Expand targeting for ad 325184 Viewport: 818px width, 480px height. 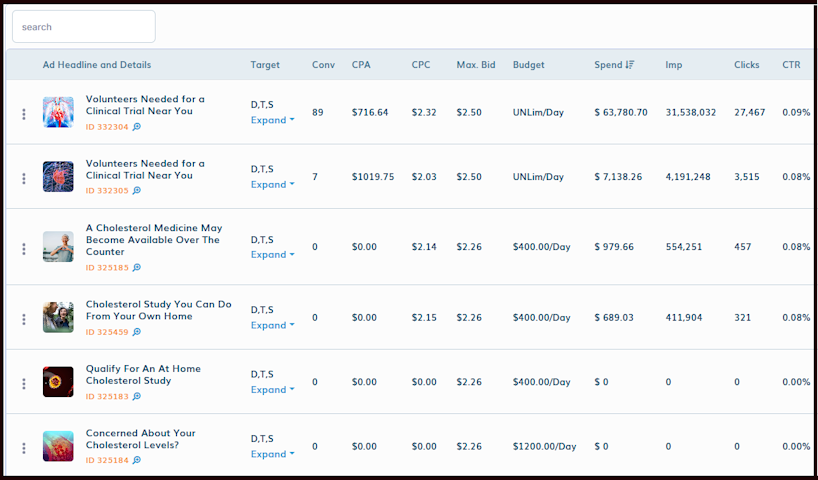point(272,454)
